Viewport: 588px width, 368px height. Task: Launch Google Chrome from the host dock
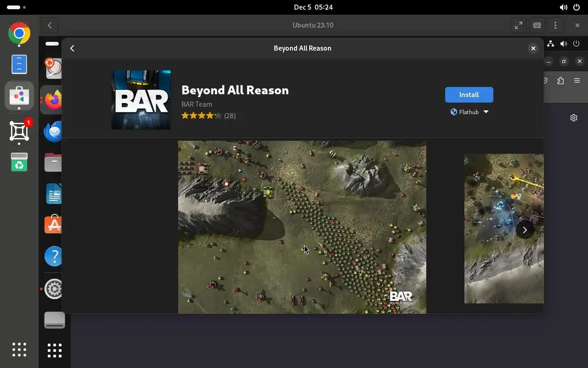[19, 34]
